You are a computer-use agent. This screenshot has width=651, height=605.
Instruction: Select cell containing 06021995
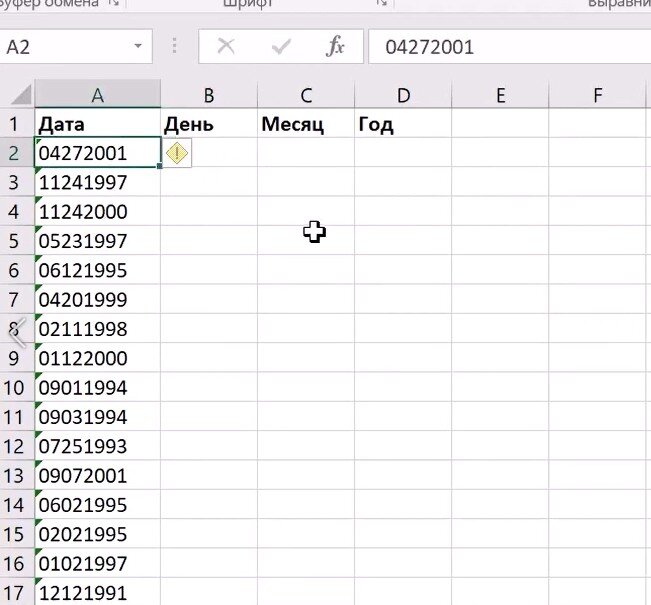pos(98,505)
